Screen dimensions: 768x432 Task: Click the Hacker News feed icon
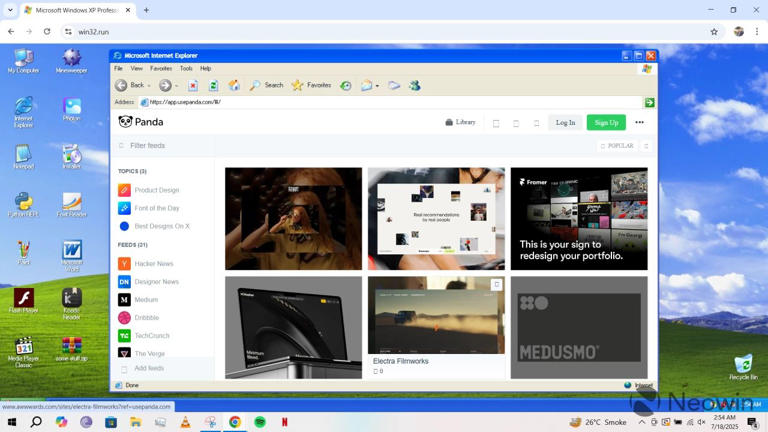point(124,264)
